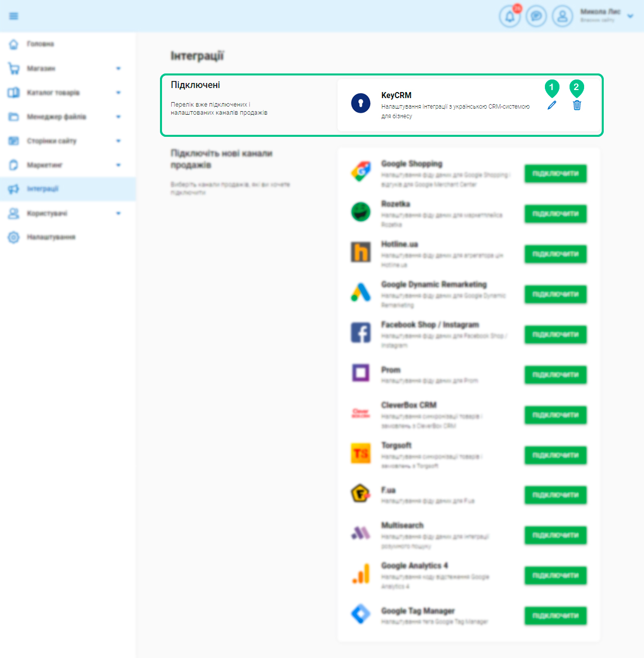Expand the Каталог товарів submenu arrow

coord(118,93)
